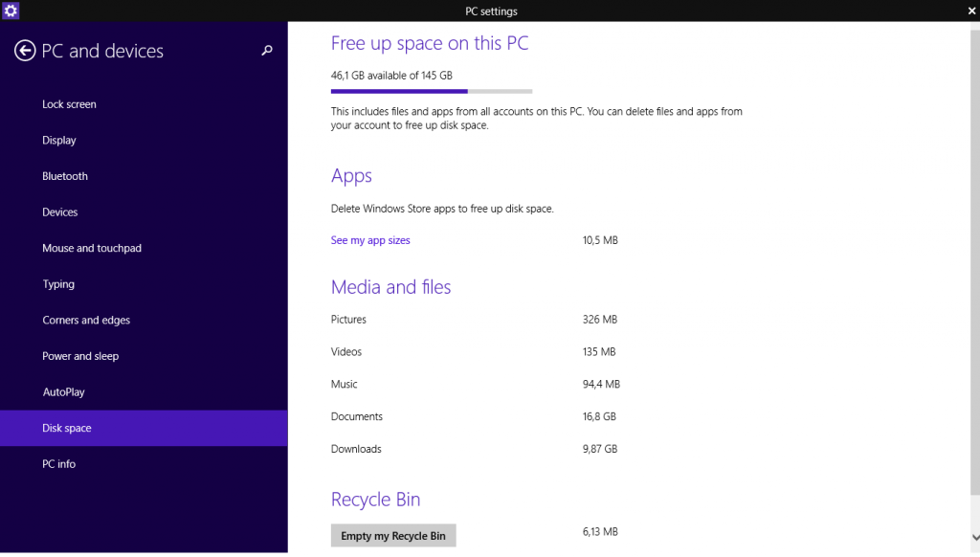Click the PC settings title bar
Screen dimensions: 980x557
click(490, 11)
